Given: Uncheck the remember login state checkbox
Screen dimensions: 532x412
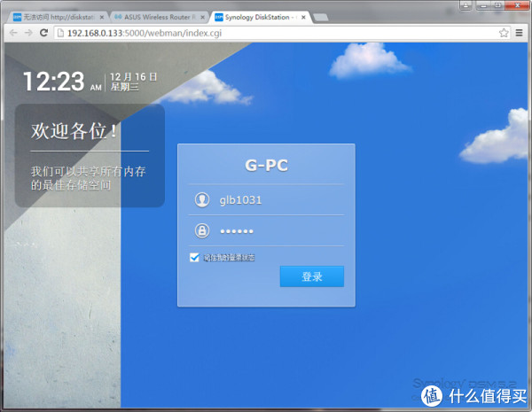Looking at the screenshot, I should tap(194, 257).
